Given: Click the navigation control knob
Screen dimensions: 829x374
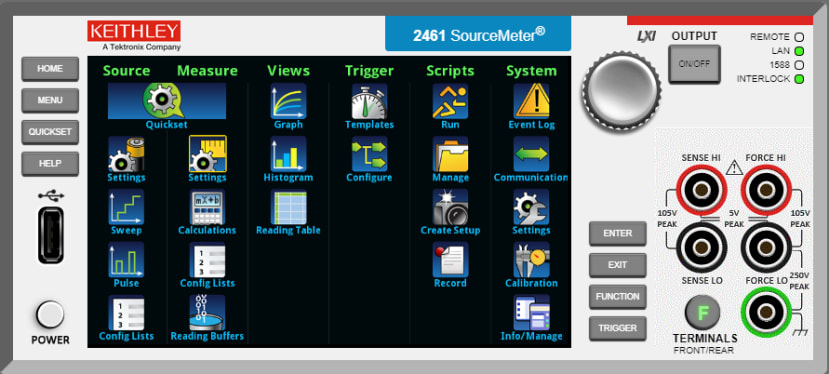Looking at the screenshot, I should click(x=621, y=92).
